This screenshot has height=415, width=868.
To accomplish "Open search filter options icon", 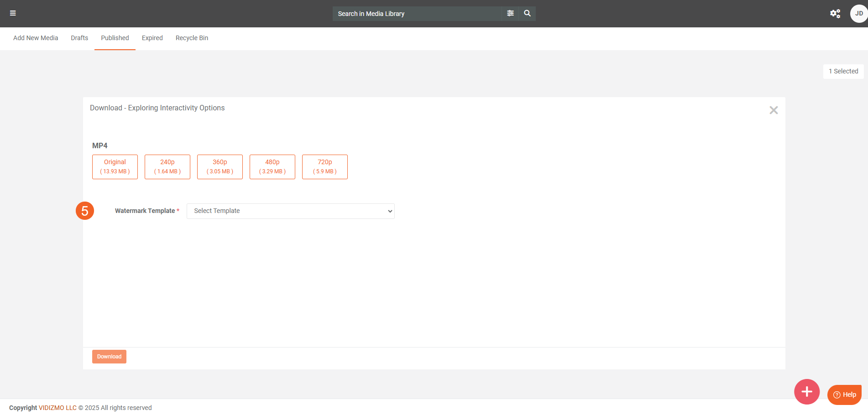I will pos(510,13).
